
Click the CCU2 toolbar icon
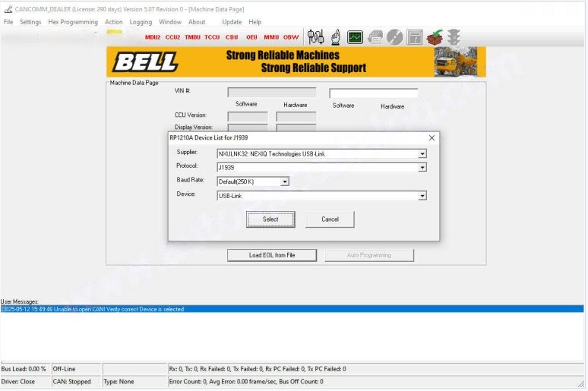pos(172,37)
